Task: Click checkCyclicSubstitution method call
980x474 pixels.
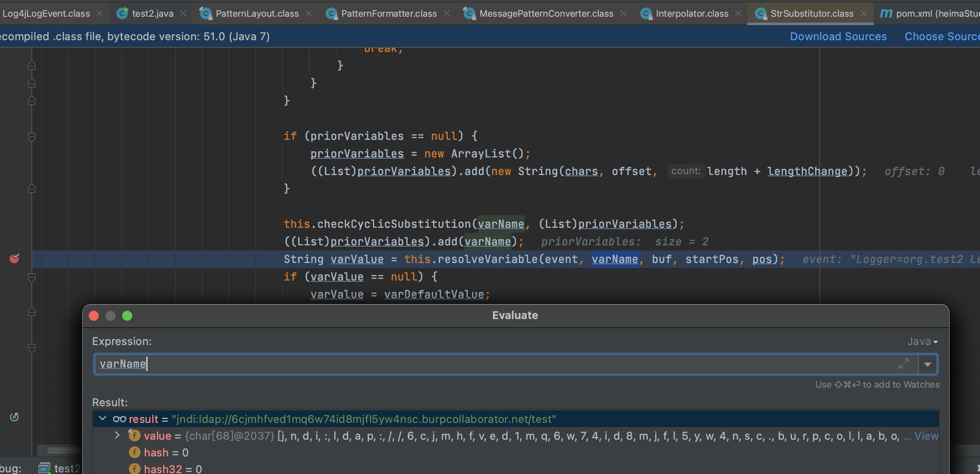Action: coord(394,224)
